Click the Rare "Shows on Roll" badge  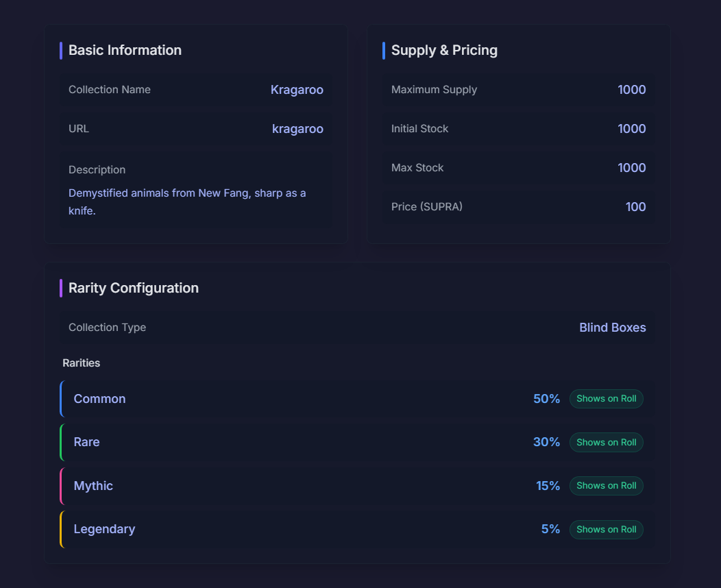(606, 442)
